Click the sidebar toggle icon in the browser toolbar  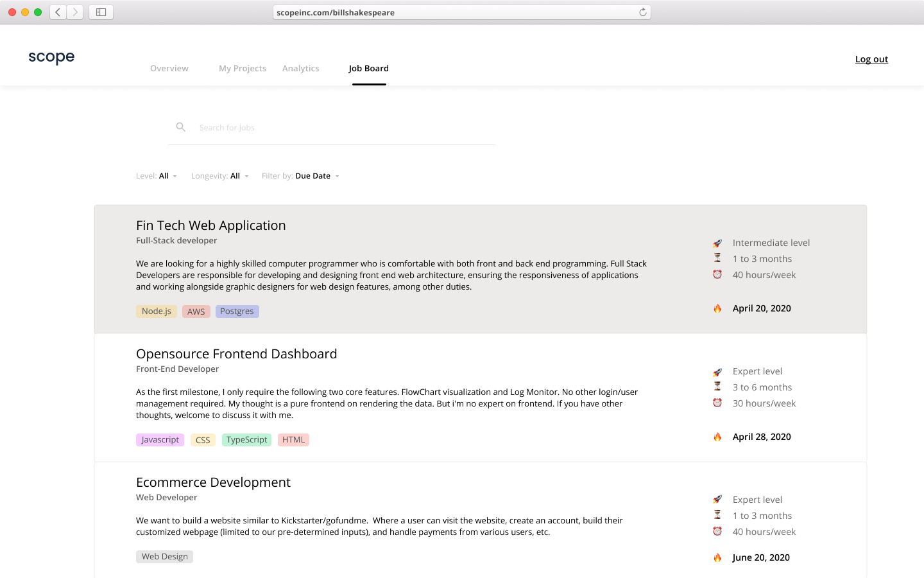(101, 12)
